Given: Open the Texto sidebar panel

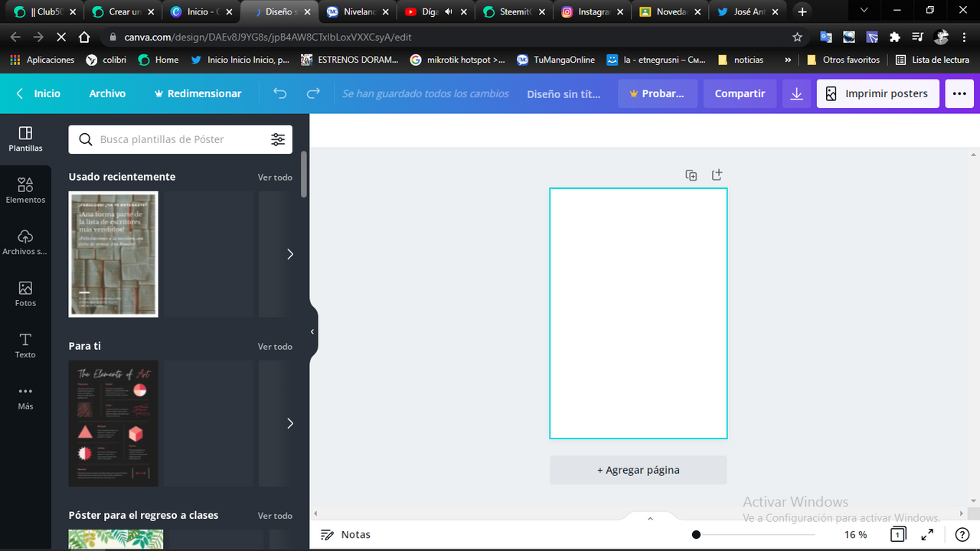Looking at the screenshot, I should coord(25,346).
